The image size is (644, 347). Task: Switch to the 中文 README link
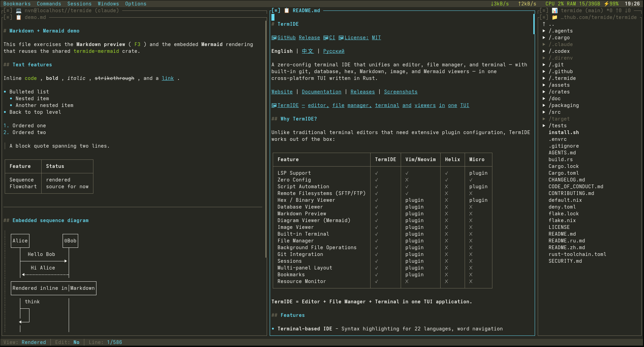(308, 51)
